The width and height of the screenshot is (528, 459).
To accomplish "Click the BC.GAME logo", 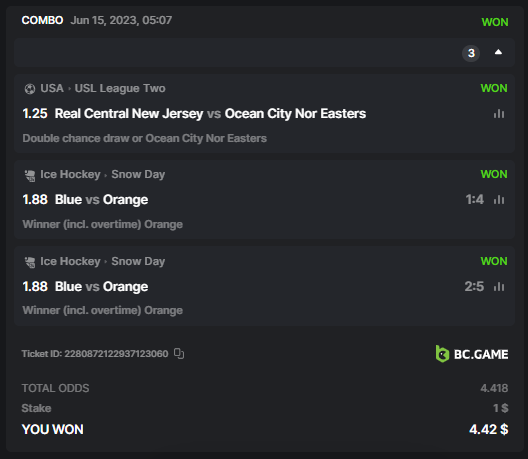I will pos(472,354).
